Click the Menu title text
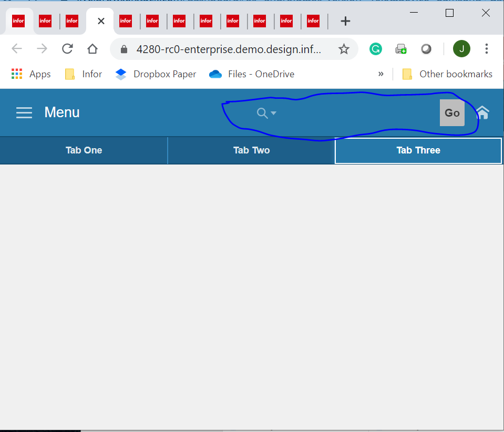Screen dimensions: 504x432 click(x=61, y=112)
